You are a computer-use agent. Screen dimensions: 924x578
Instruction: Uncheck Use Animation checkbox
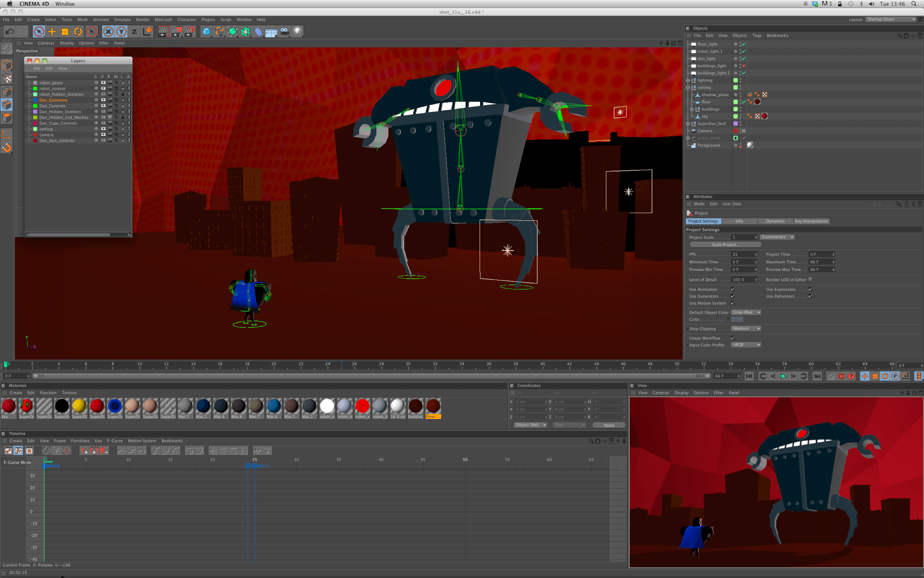pyautogui.click(x=733, y=289)
